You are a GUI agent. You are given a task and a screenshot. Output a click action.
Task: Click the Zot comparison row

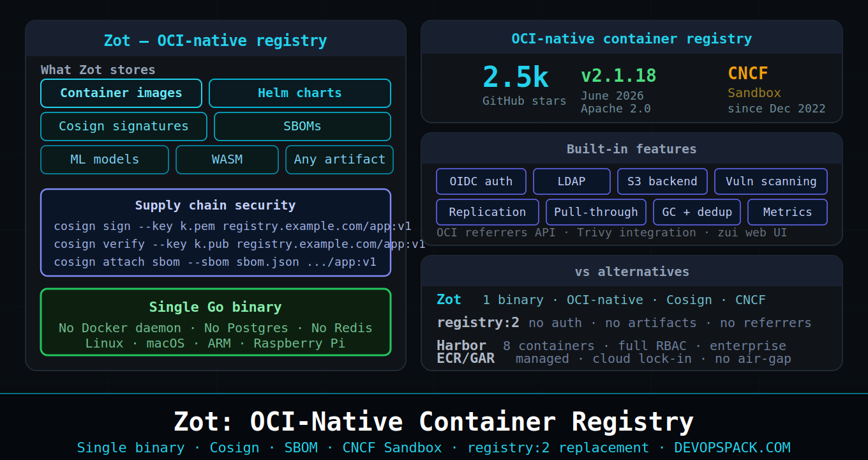[x=601, y=300]
